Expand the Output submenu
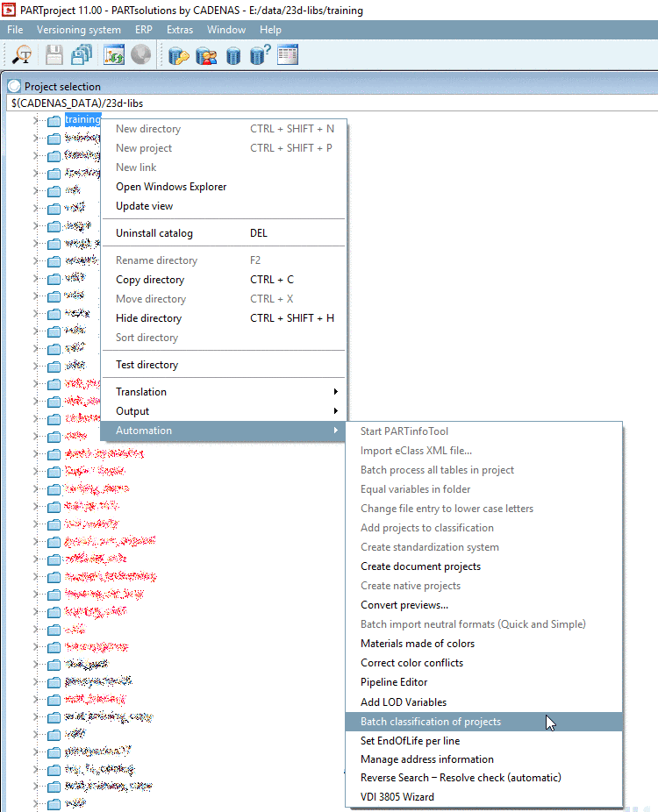Screen dimensions: 658x812 point(225,411)
